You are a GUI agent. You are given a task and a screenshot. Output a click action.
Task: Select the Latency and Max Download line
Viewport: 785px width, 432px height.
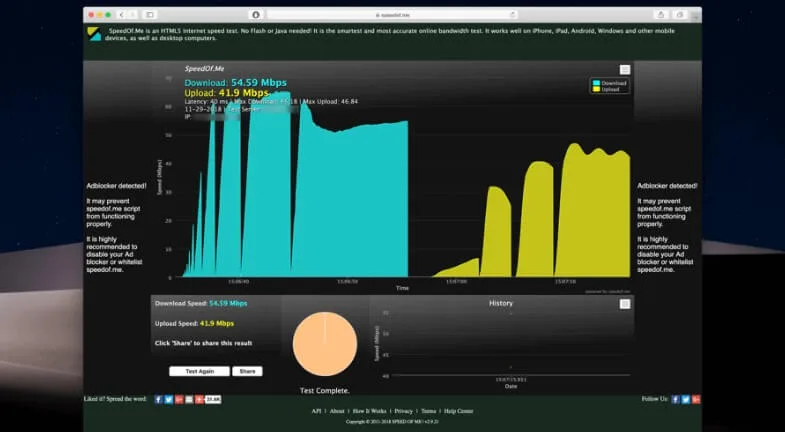click(x=271, y=102)
